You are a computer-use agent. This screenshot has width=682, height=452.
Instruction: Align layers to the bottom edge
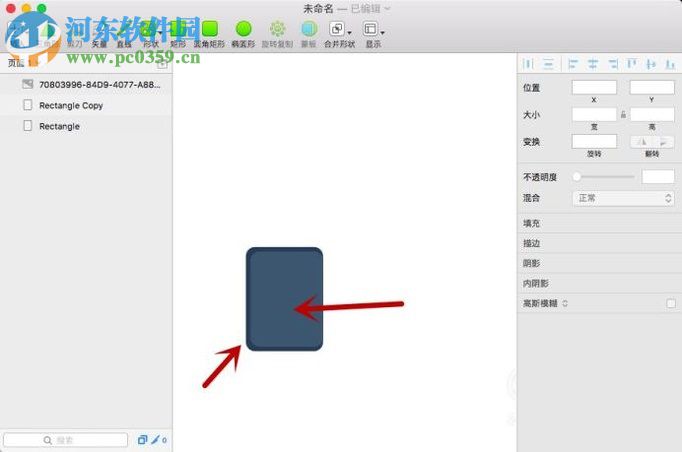670,64
